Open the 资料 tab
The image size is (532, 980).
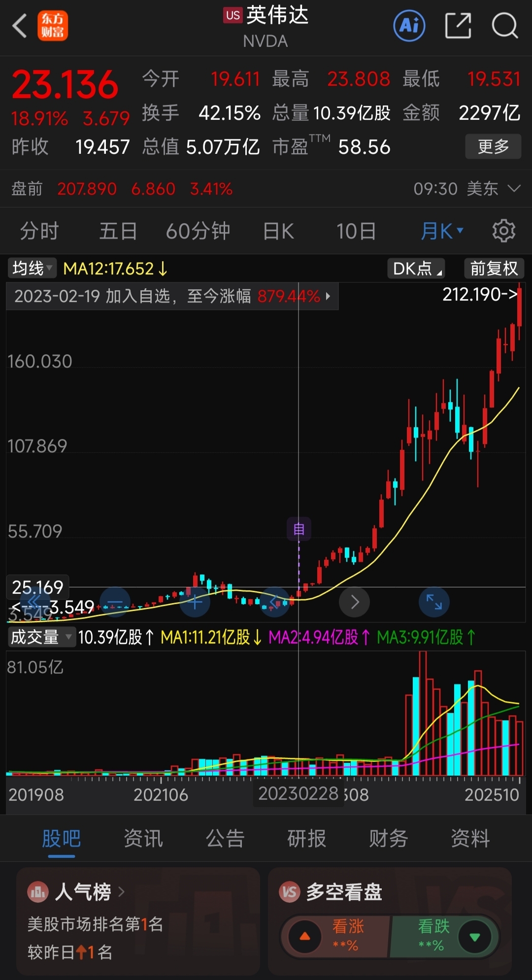470,838
